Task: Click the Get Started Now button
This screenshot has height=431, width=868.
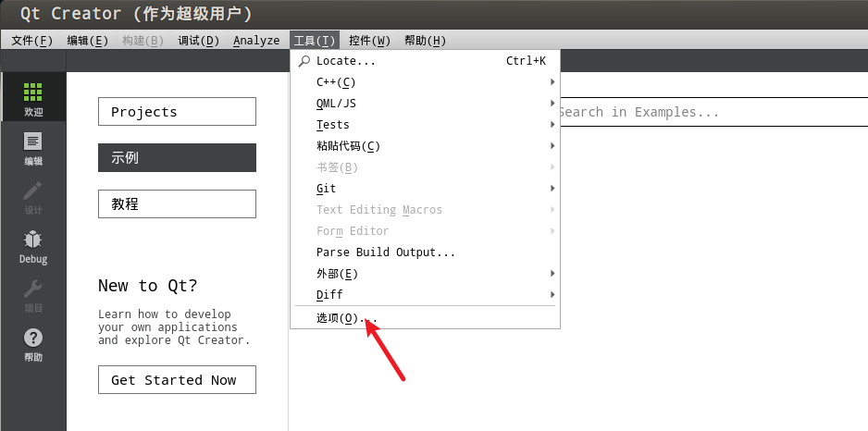Action: [x=177, y=379]
